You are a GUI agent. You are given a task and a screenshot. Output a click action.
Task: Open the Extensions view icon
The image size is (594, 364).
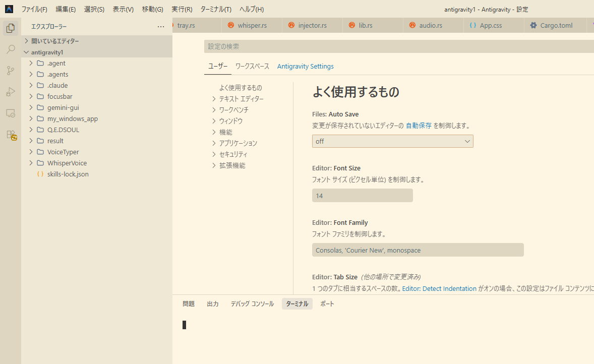coord(11,135)
